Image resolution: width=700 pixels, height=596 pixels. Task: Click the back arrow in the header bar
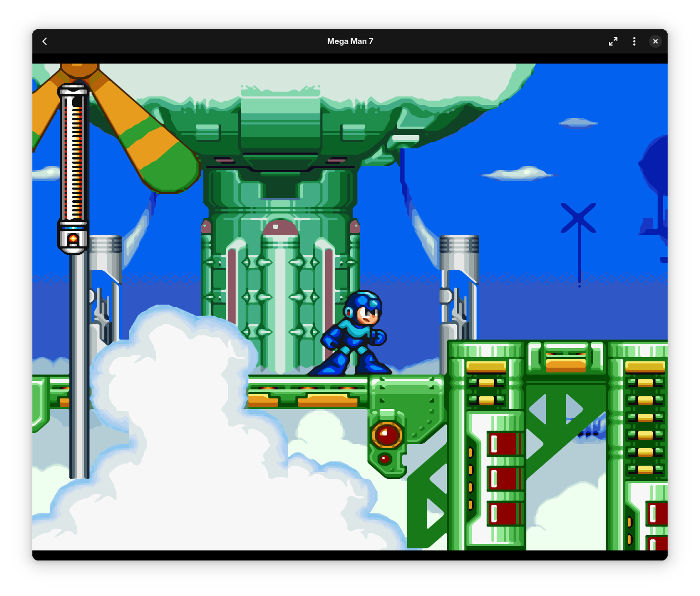pos(44,41)
